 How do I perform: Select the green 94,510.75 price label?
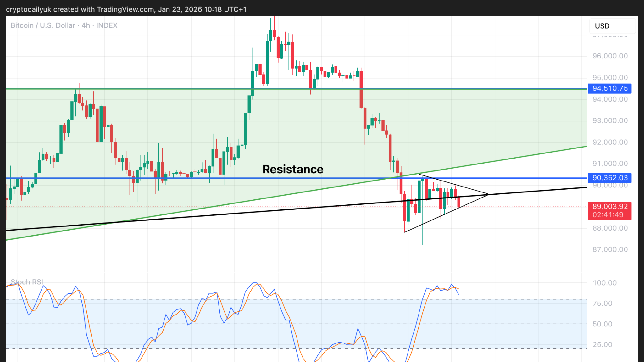pos(609,88)
